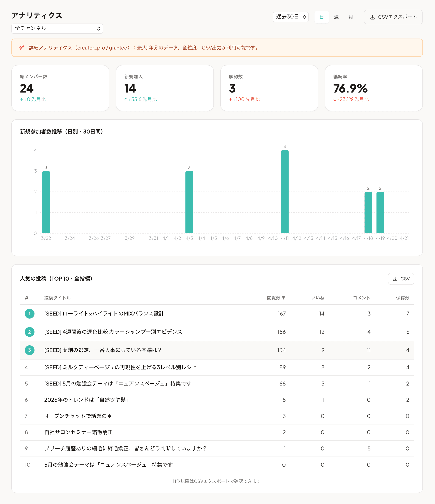Click the download icon on CSVエクスポート
This screenshot has height=504, width=435.
click(373, 17)
